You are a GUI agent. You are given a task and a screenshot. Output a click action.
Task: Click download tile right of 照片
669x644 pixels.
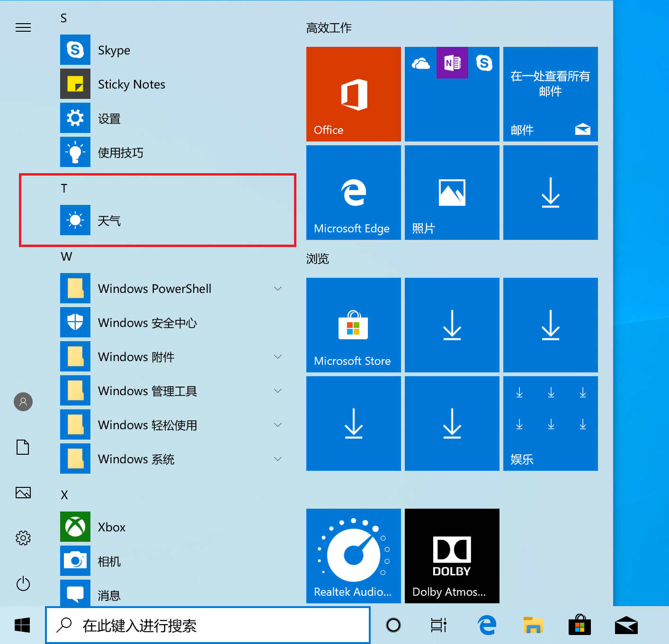tap(551, 193)
